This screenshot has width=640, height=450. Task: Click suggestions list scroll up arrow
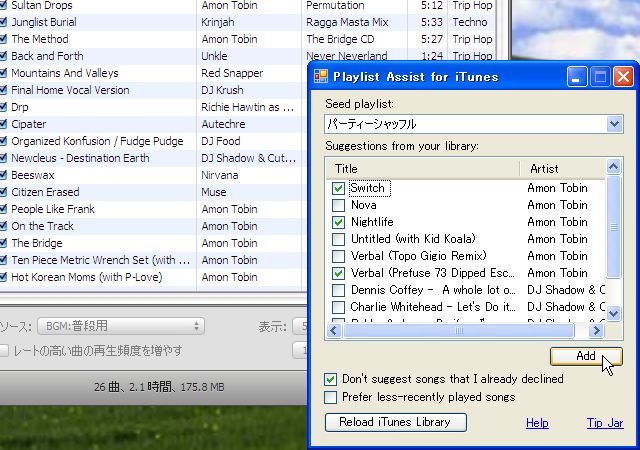pos(613,167)
